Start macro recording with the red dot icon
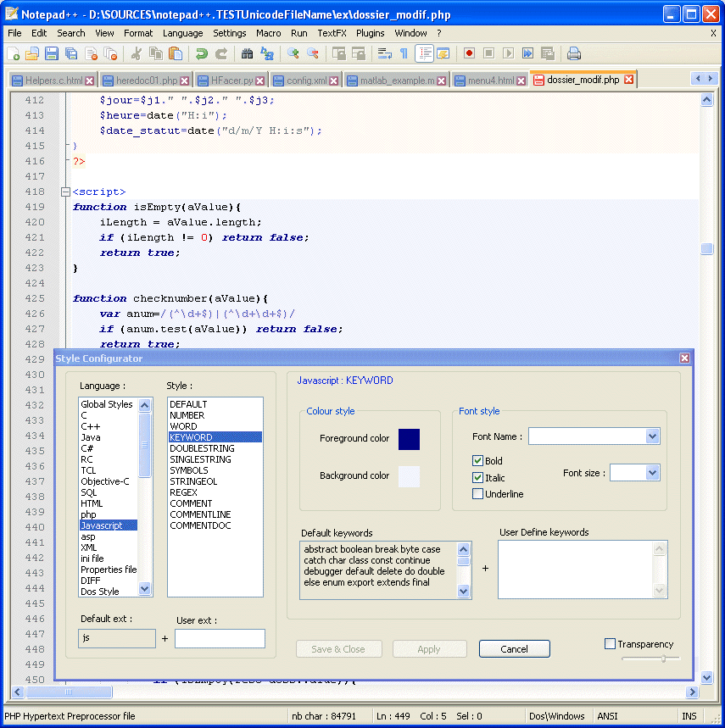 pyautogui.click(x=469, y=53)
